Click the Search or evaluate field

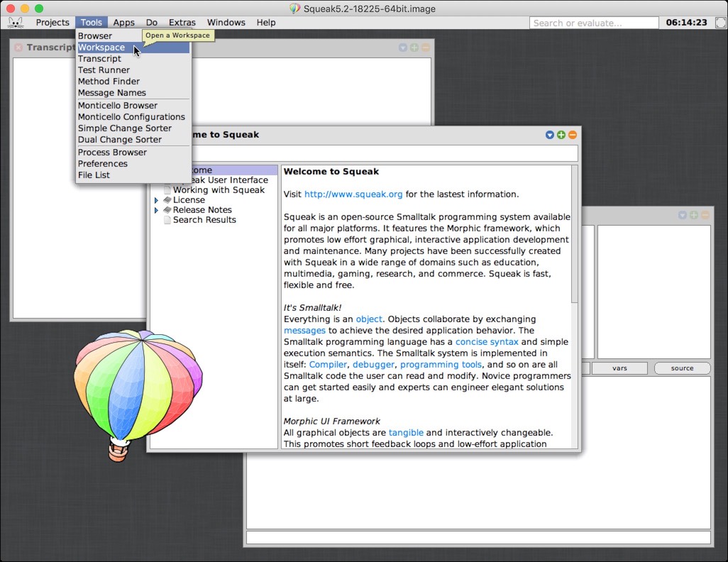point(594,23)
